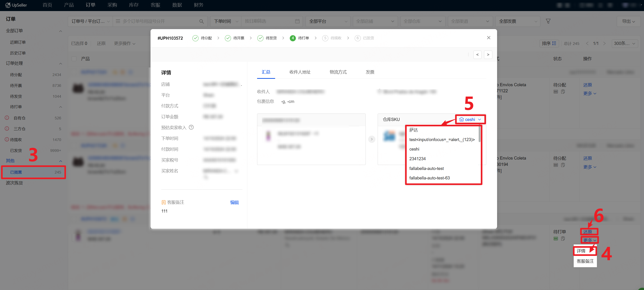Image resolution: width=644 pixels, height=290 pixels.
Task: Go to next order with > arrow
Action: [488, 55]
